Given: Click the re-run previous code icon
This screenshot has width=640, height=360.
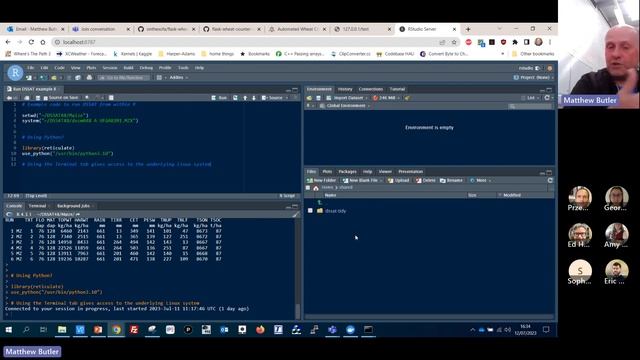Looking at the screenshot, I should 235,98.
